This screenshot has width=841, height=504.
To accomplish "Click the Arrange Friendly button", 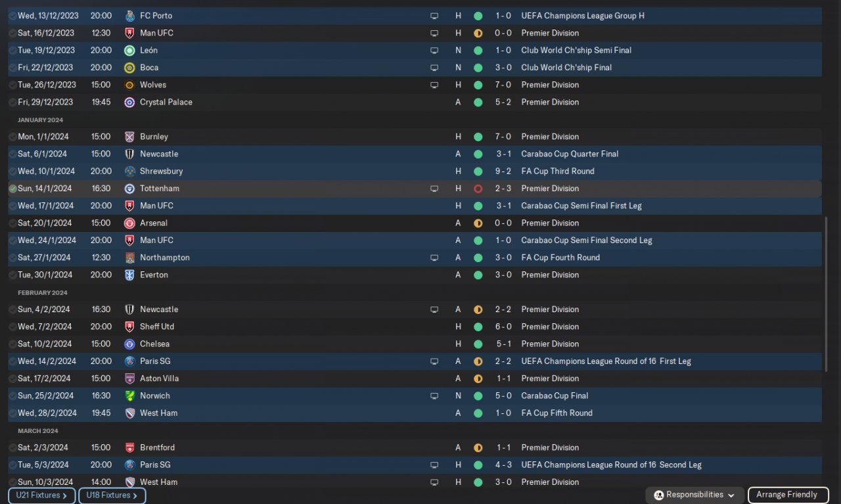I will click(x=787, y=495).
